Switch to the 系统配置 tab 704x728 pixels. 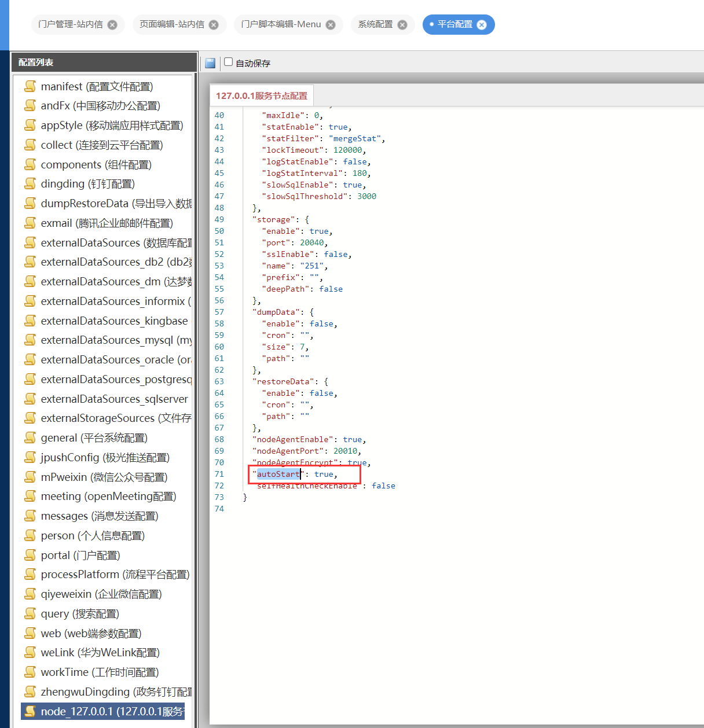tap(375, 24)
